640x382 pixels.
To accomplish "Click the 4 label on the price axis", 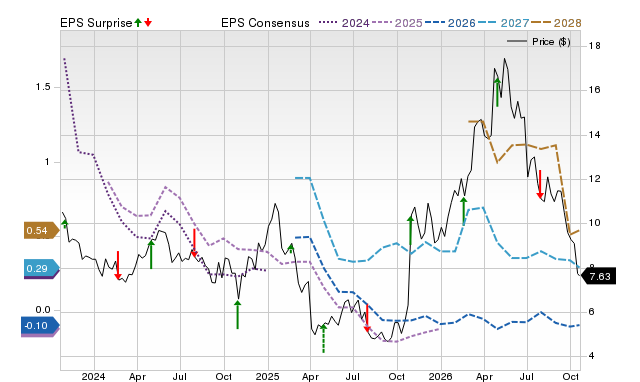I will (x=591, y=356).
